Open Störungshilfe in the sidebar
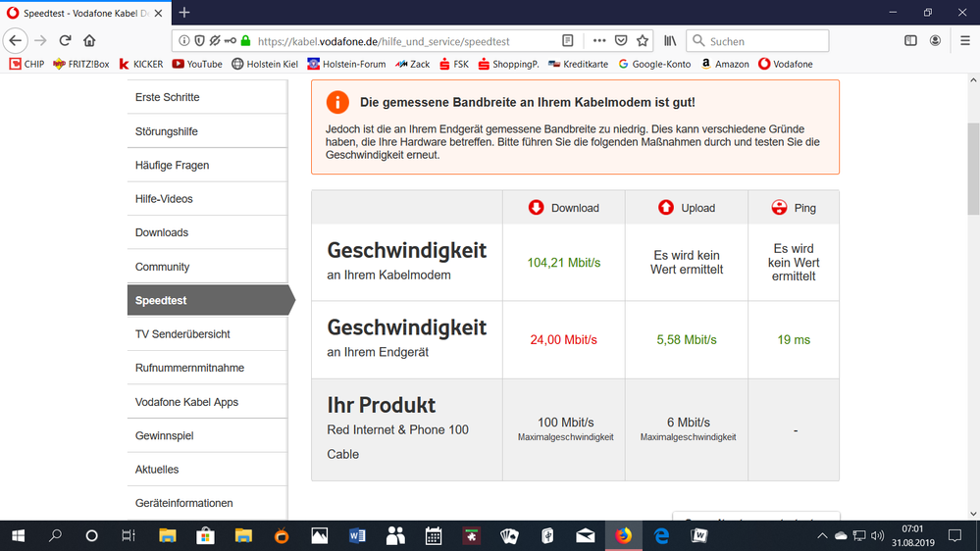980x551 pixels. 208,131
